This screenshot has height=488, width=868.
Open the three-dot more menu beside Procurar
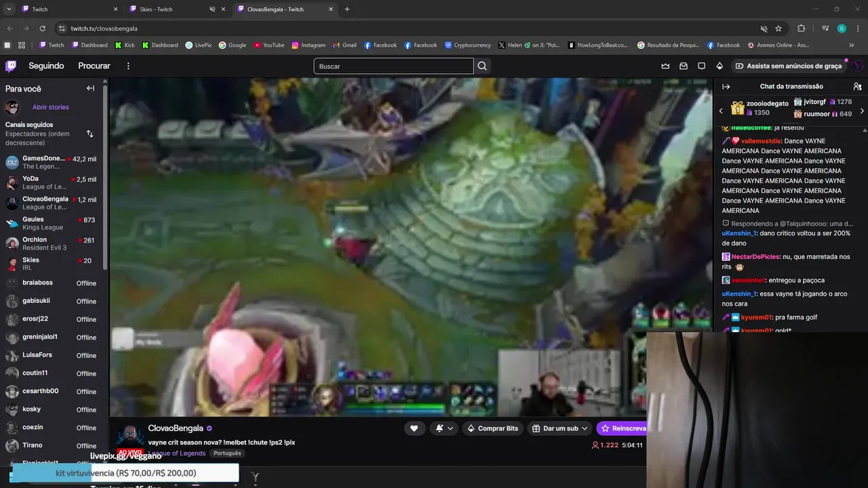pos(128,66)
